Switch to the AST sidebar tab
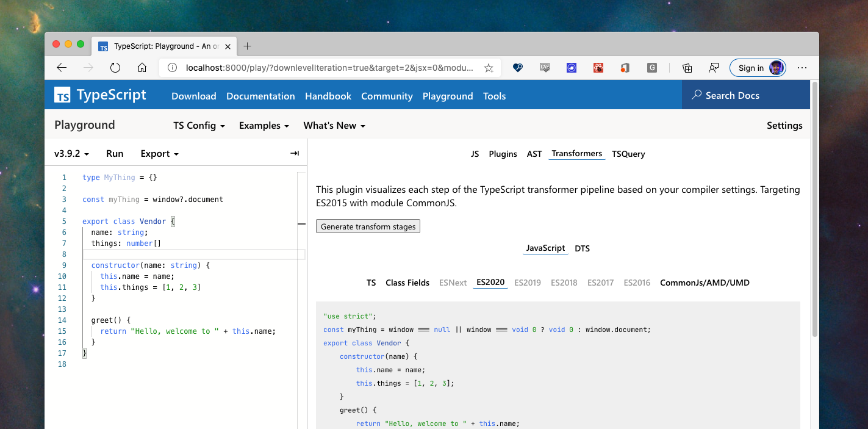The height and width of the screenshot is (429, 868). click(534, 154)
